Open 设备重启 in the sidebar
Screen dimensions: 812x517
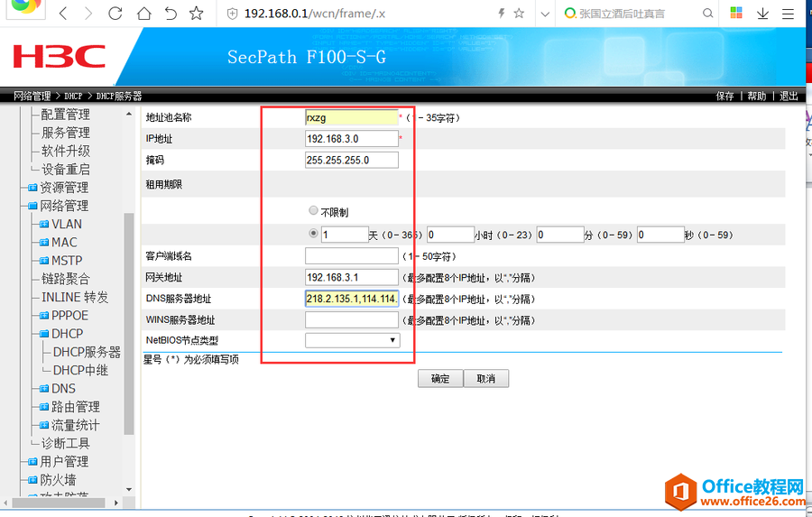pos(65,170)
